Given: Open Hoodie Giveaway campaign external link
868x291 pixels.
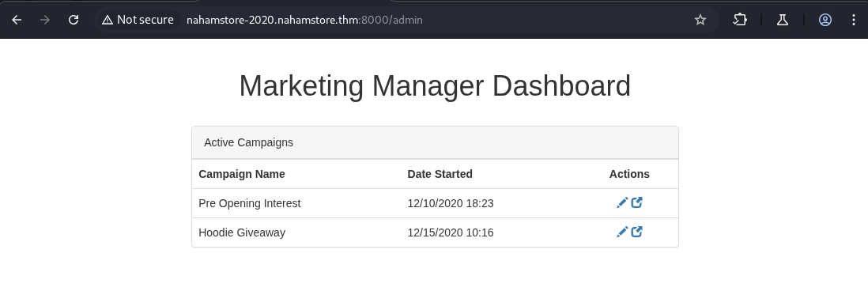Looking at the screenshot, I should [x=636, y=232].
